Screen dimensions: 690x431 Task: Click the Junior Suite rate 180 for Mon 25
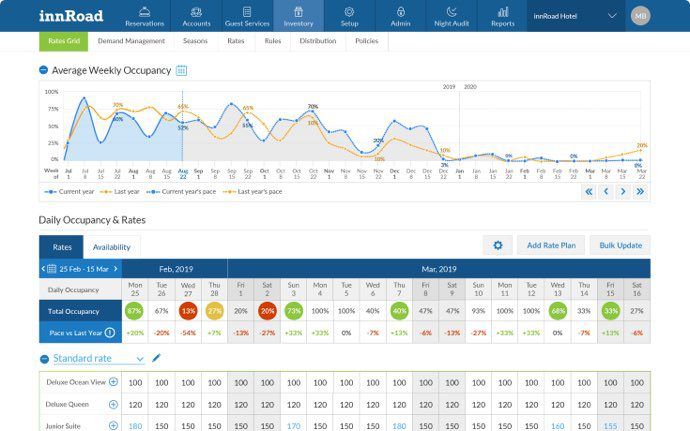[135, 426]
